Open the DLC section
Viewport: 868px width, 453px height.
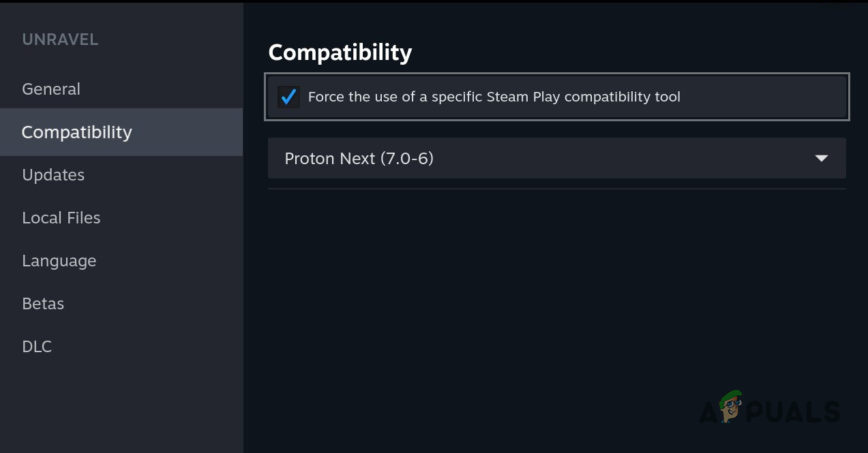pos(37,346)
